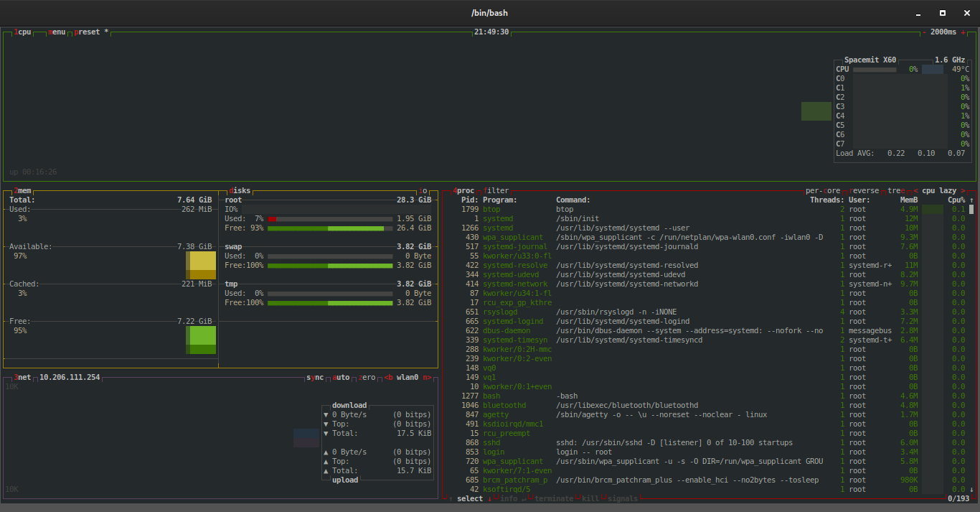Select previous network interface with b arrow
980x512 pixels.
tap(388, 377)
